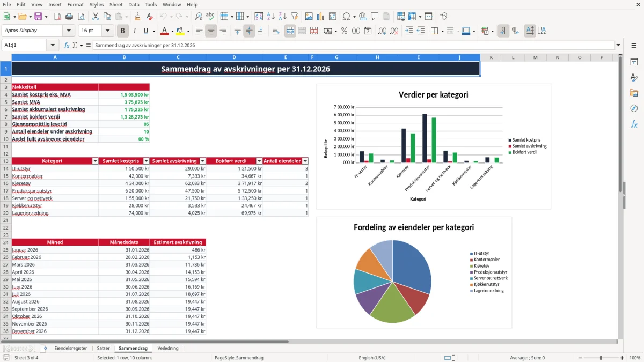Click the Save document icon
644x362 pixels.
click(x=38, y=17)
